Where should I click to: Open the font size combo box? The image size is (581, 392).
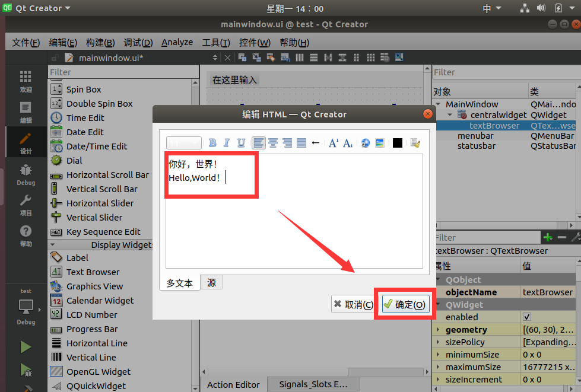point(184,143)
